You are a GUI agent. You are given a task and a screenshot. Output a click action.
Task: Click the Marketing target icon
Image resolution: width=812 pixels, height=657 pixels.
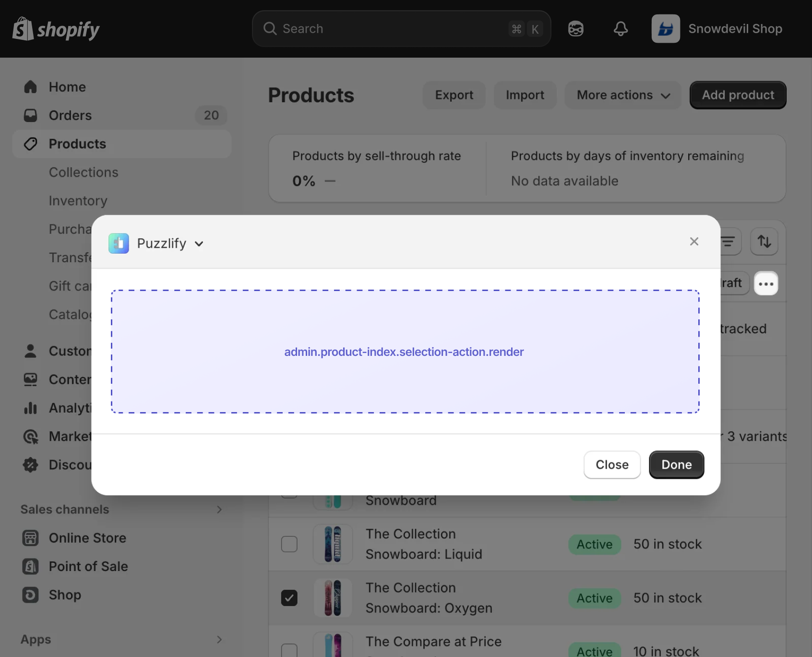[x=30, y=436]
